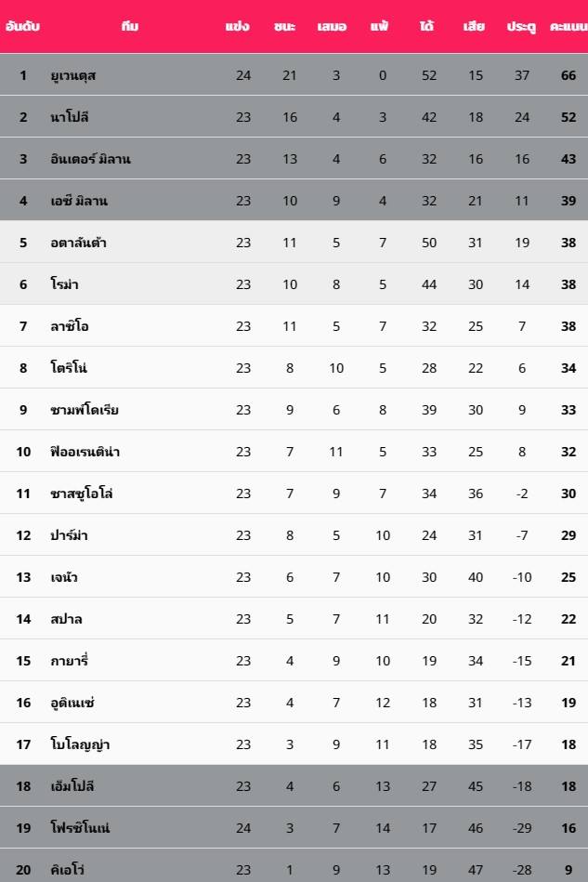The width and height of the screenshot is (588, 882).
Task: Click the อันดับ column header
Action: pos(22,26)
